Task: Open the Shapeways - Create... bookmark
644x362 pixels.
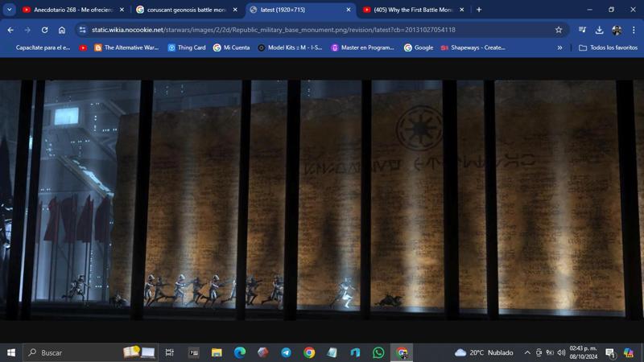Action: 473,47
